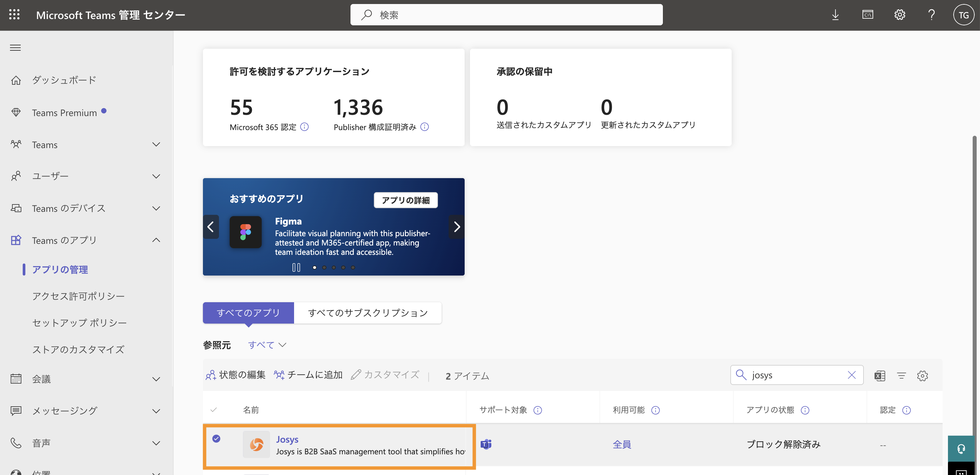This screenshot has width=980, height=475.
Task: Open the settings gear in the top bar
Action: pyautogui.click(x=900, y=14)
